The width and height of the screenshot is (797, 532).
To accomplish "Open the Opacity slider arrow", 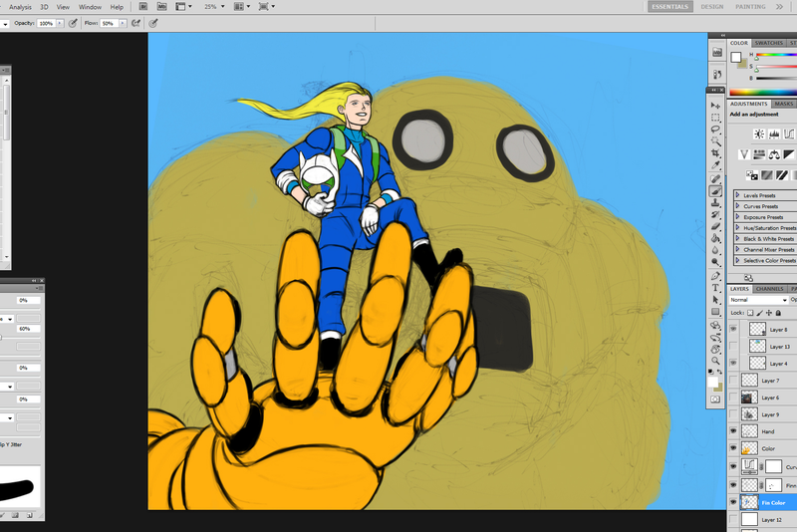I will [60, 23].
